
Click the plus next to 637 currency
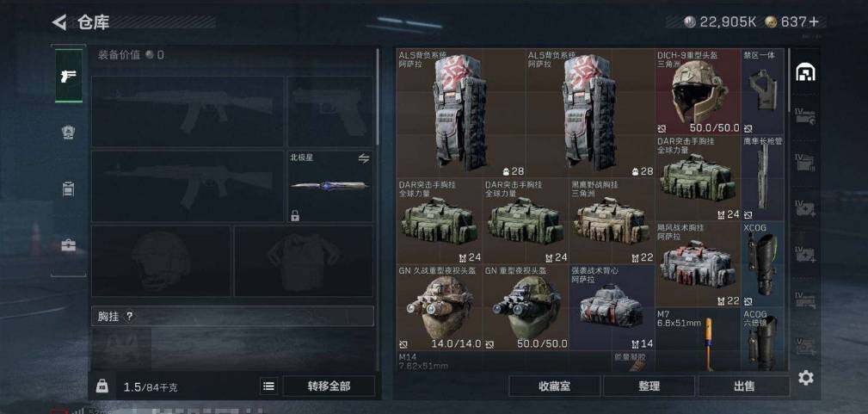(x=813, y=22)
